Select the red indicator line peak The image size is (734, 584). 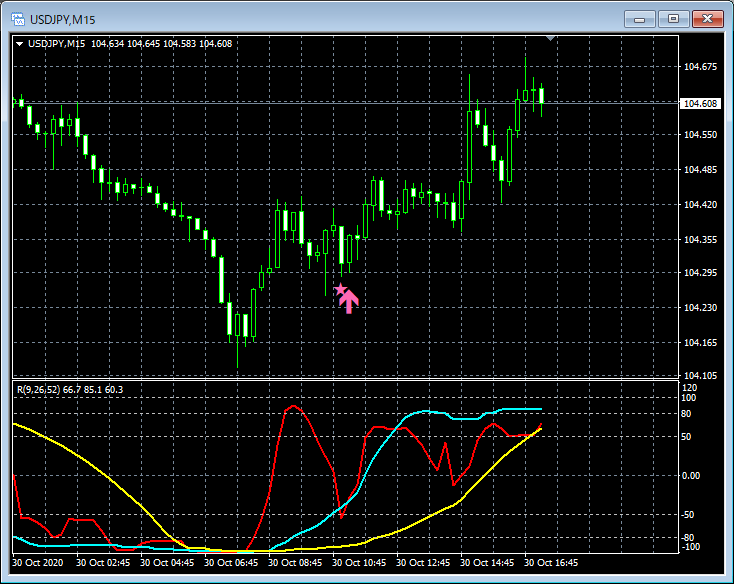294,406
